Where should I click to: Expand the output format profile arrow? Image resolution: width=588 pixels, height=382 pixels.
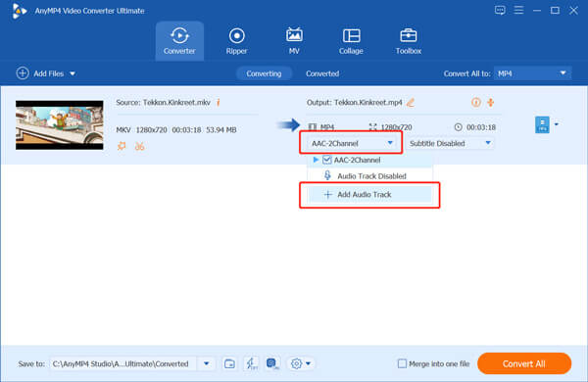click(557, 124)
